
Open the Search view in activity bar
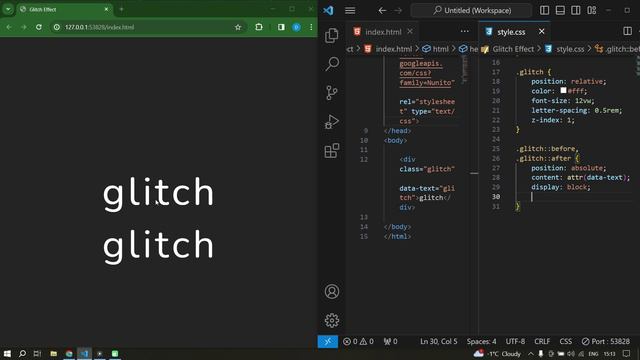pyautogui.click(x=332, y=64)
